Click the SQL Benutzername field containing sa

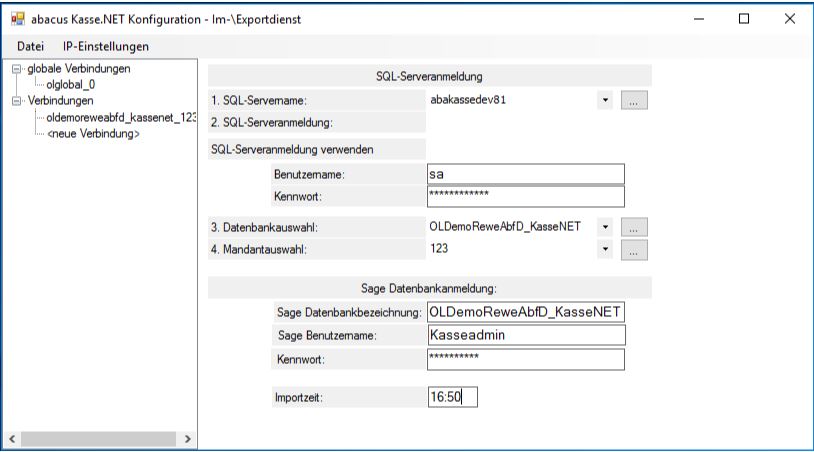pyautogui.click(x=525, y=175)
